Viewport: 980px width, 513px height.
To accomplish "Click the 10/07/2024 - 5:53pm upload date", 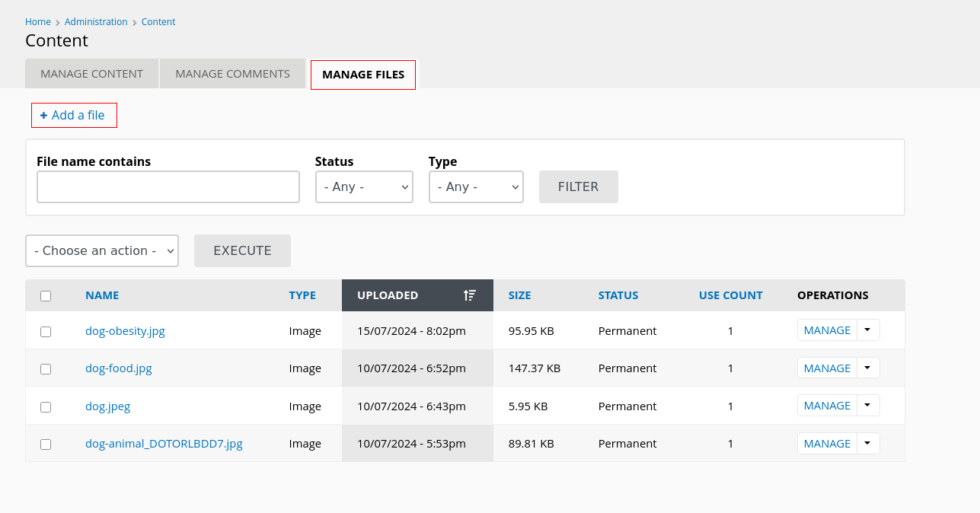I will (x=411, y=444).
